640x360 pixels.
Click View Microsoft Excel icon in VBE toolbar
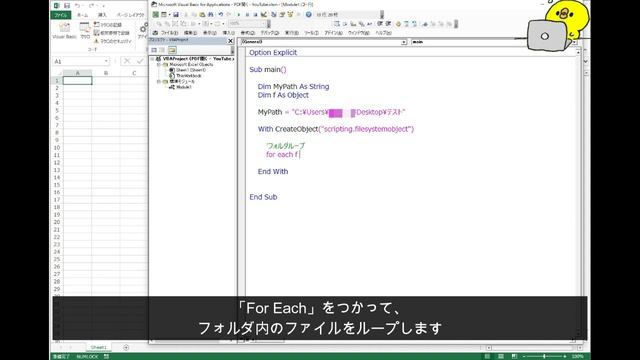[x=155, y=15]
